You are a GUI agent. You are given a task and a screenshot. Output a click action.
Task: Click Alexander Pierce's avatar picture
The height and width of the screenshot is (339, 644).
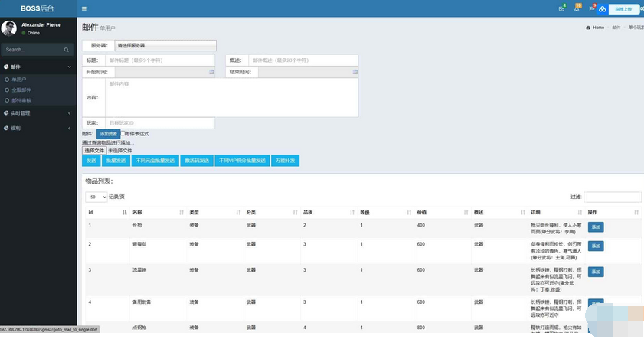click(8, 28)
